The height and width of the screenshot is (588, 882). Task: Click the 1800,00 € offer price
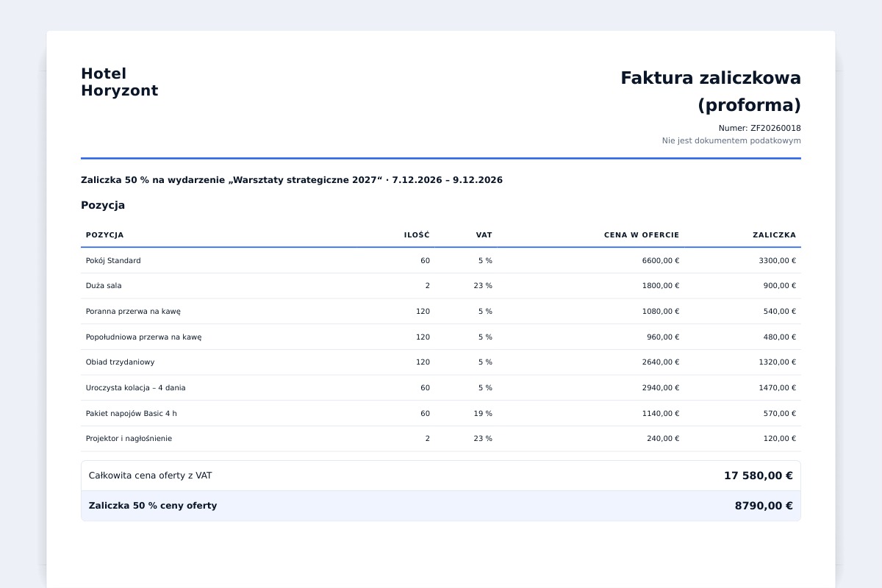pyautogui.click(x=661, y=286)
